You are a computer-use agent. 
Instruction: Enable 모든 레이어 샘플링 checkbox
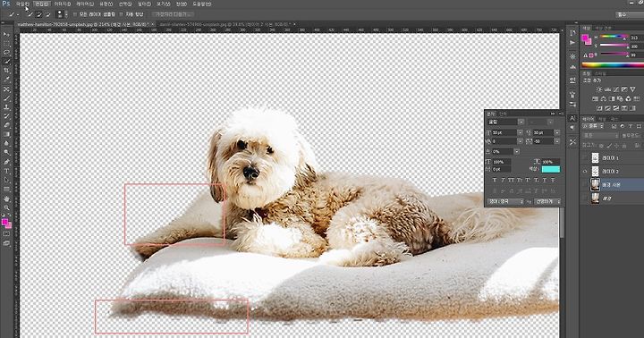(75, 14)
